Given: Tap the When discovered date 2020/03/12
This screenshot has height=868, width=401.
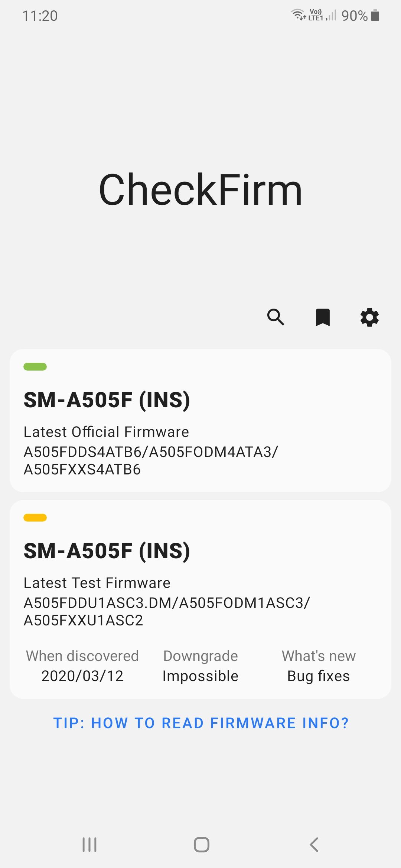Looking at the screenshot, I should point(82,676).
